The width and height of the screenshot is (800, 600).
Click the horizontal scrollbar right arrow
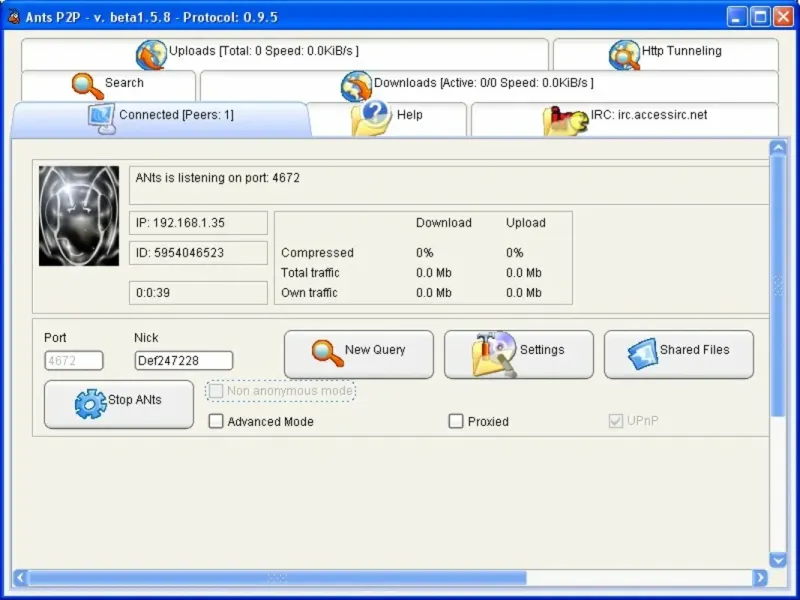[760, 578]
